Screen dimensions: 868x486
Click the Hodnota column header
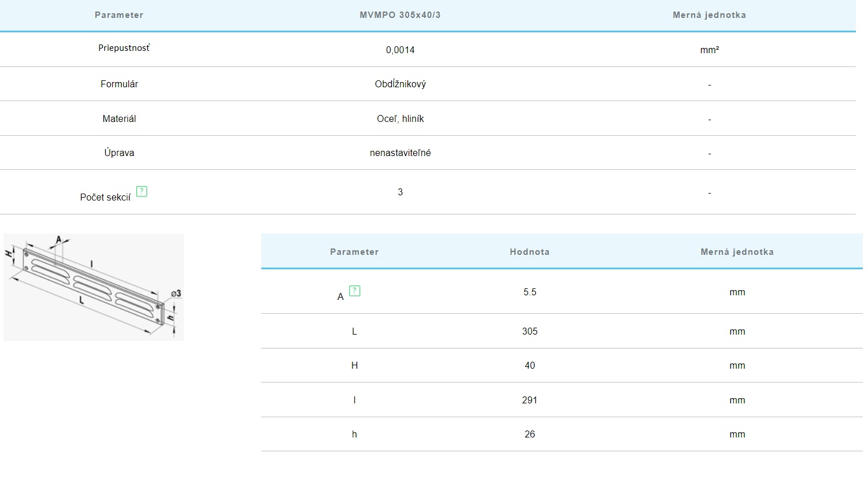(x=529, y=252)
